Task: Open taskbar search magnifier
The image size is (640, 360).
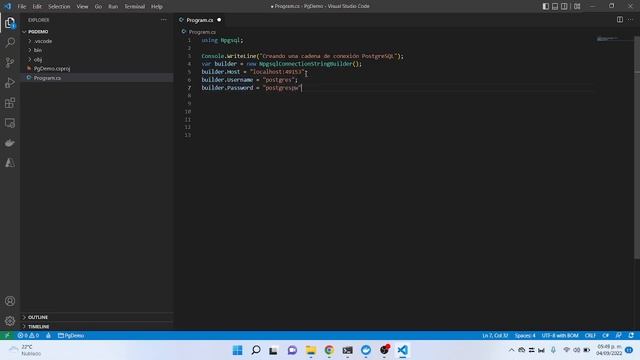Action: 256,350
